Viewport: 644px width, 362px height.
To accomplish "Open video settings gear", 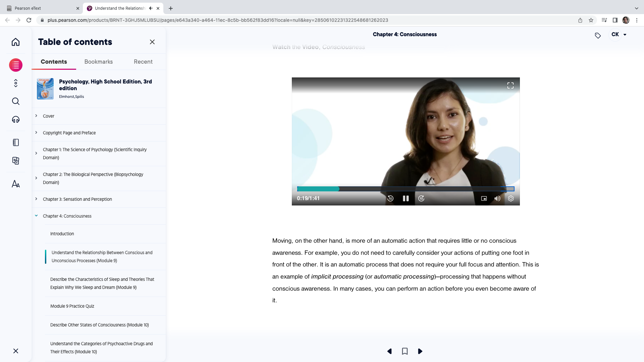I will pyautogui.click(x=511, y=198).
